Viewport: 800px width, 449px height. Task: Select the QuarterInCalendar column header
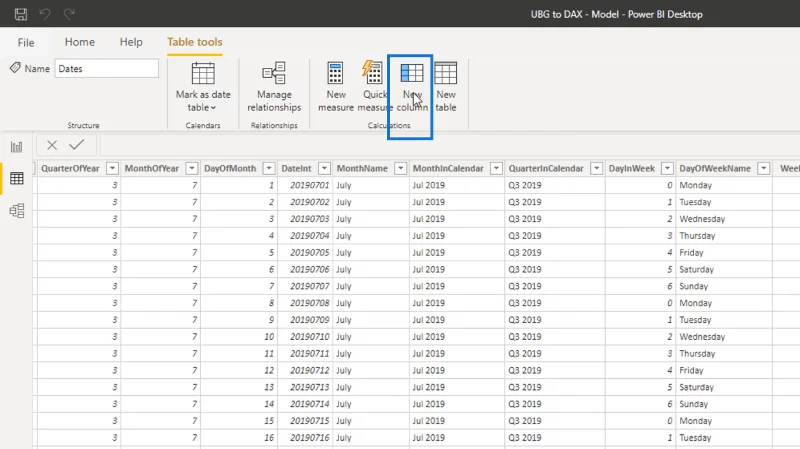[546, 168]
